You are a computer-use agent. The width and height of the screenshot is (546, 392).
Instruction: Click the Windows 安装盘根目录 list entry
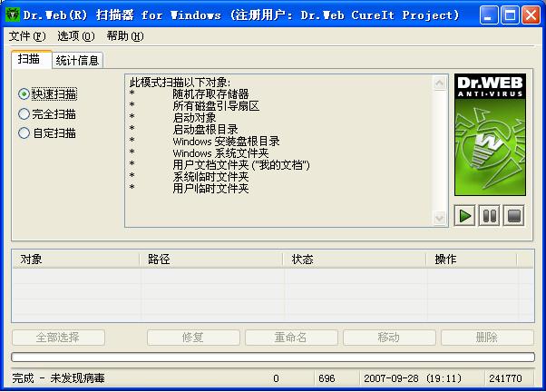point(226,142)
